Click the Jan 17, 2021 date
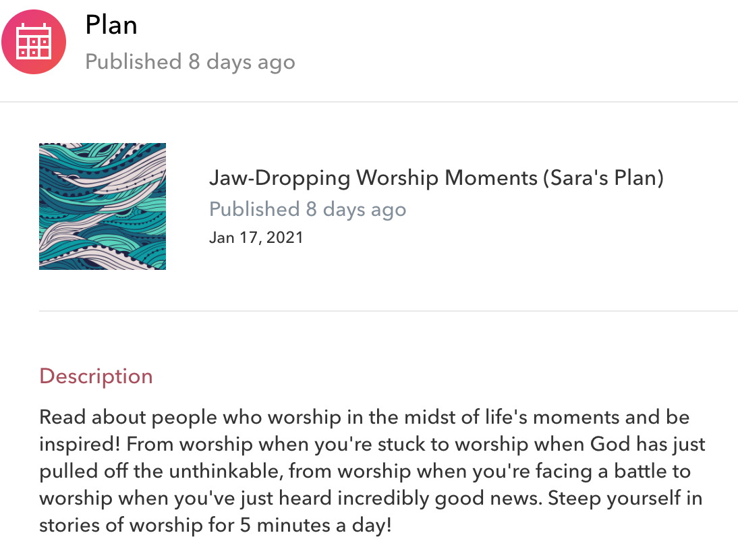 [256, 237]
